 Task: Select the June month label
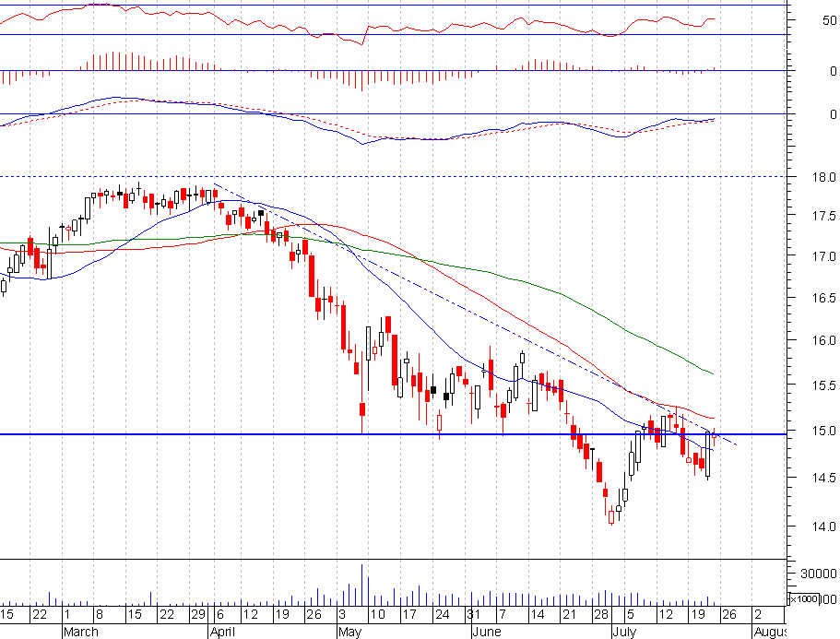click(487, 632)
